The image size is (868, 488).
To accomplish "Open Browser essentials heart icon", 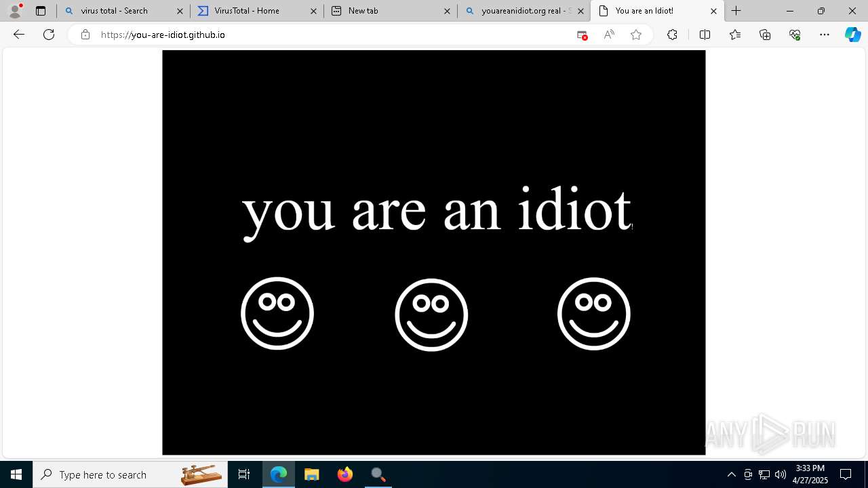I will pyautogui.click(x=795, y=35).
